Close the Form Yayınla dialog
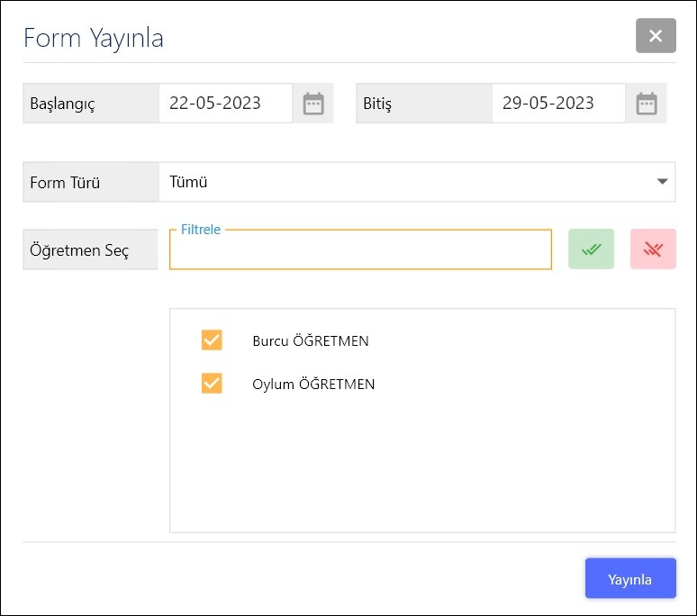Viewport: 697px width, 616px height. click(x=656, y=36)
